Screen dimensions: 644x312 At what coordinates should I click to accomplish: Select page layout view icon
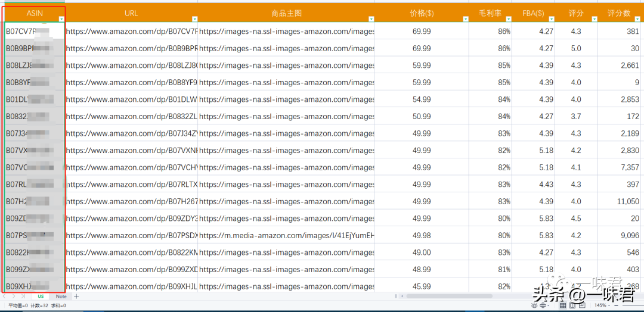[572, 305]
